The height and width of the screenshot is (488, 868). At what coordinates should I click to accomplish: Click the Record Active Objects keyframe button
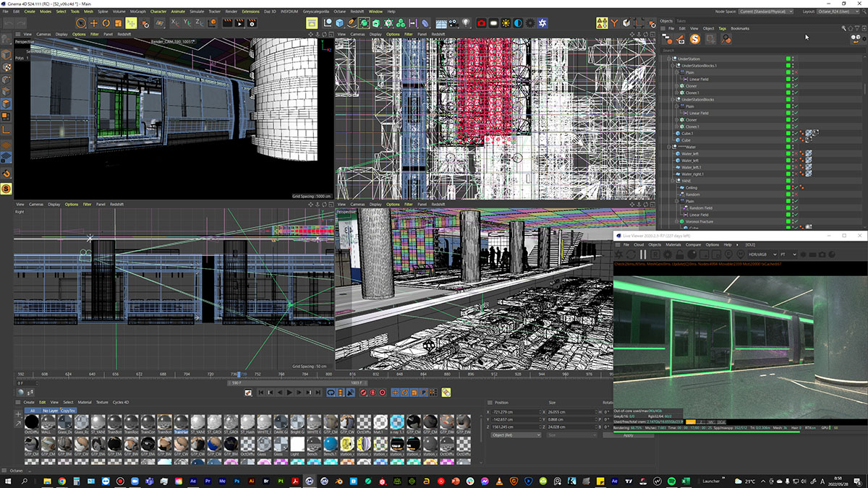(x=363, y=393)
